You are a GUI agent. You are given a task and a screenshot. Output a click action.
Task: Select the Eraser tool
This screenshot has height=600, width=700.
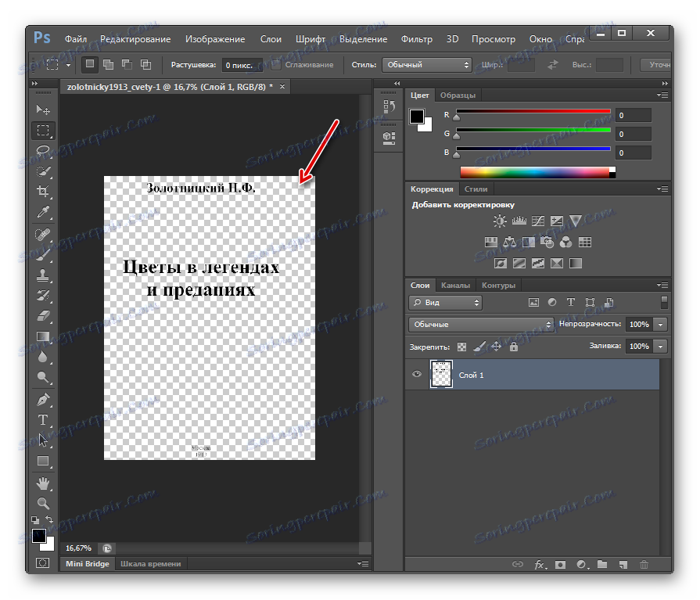[43, 316]
